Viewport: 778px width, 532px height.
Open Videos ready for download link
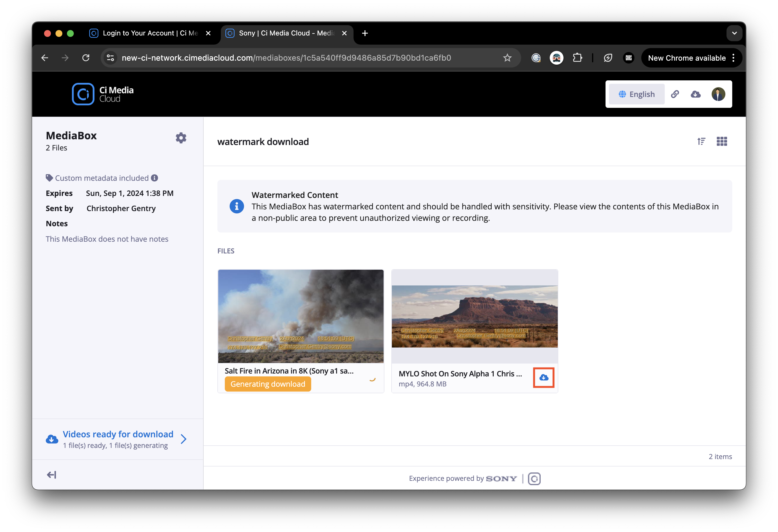pyautogui.click(x=118, y=434)
